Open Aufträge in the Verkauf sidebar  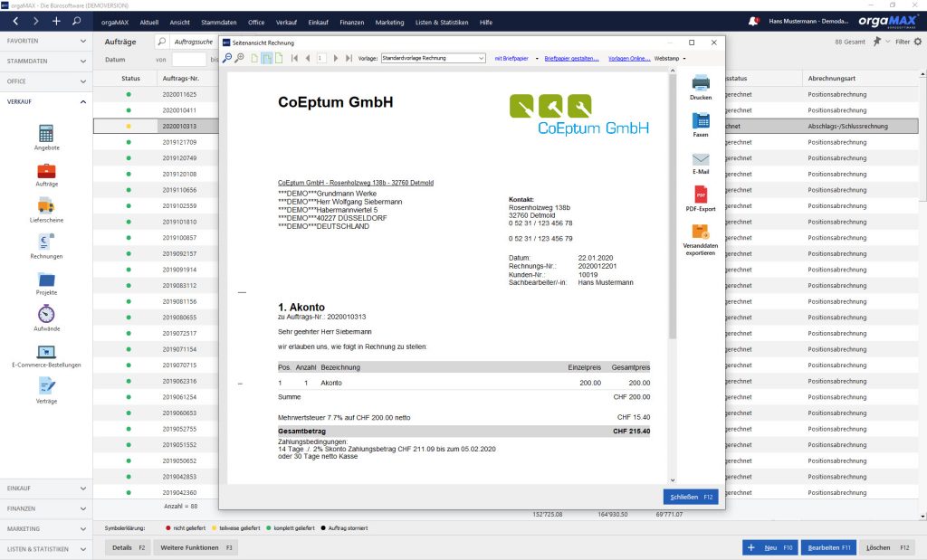(46, 175)
